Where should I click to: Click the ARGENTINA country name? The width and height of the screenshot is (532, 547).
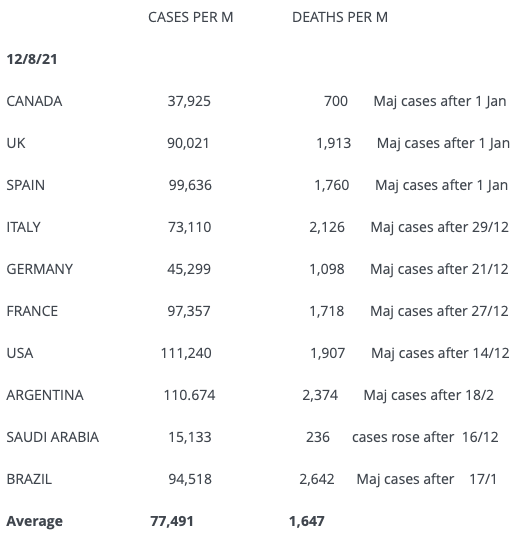[x=45, y=395]
